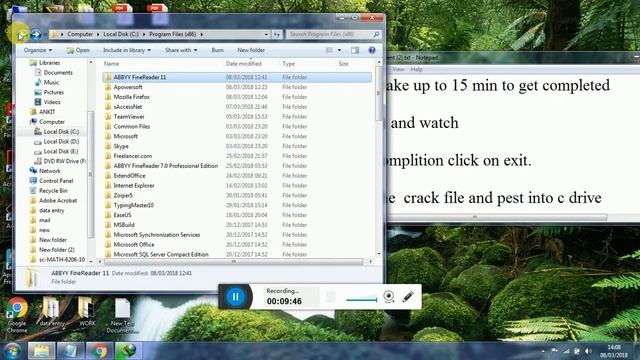Click the search magnifier icon in Explorer
This screenshot has height=360, width=640.
pos(376,35)
